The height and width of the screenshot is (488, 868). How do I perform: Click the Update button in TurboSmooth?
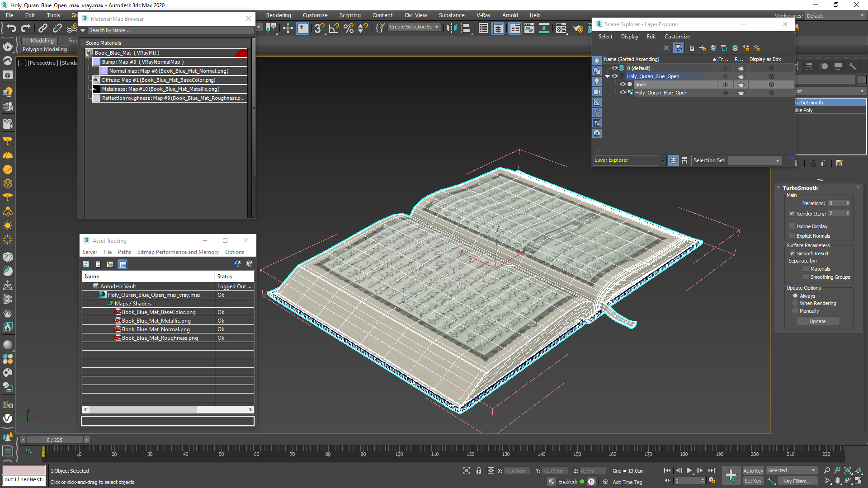click(x=817, y=321)
